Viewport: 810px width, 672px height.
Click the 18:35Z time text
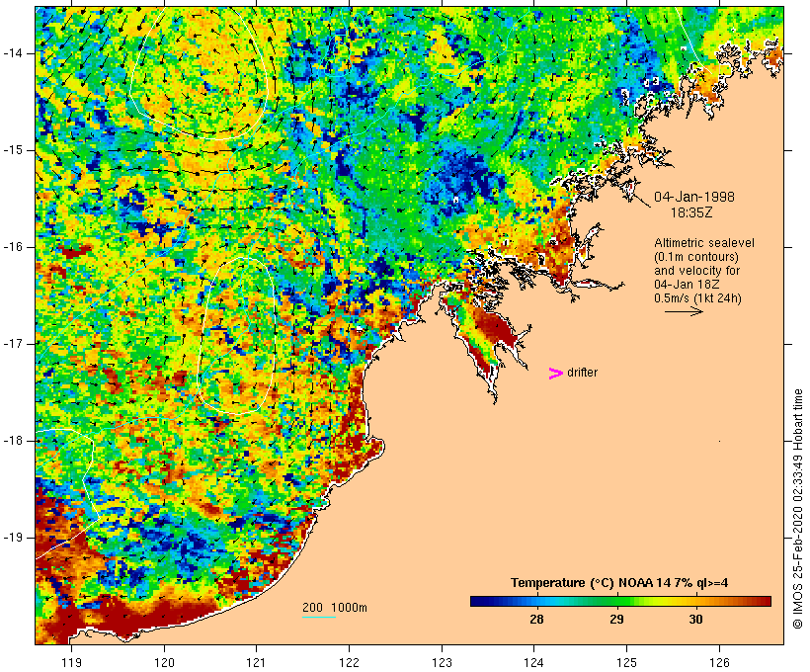click(x=693, y=211)
